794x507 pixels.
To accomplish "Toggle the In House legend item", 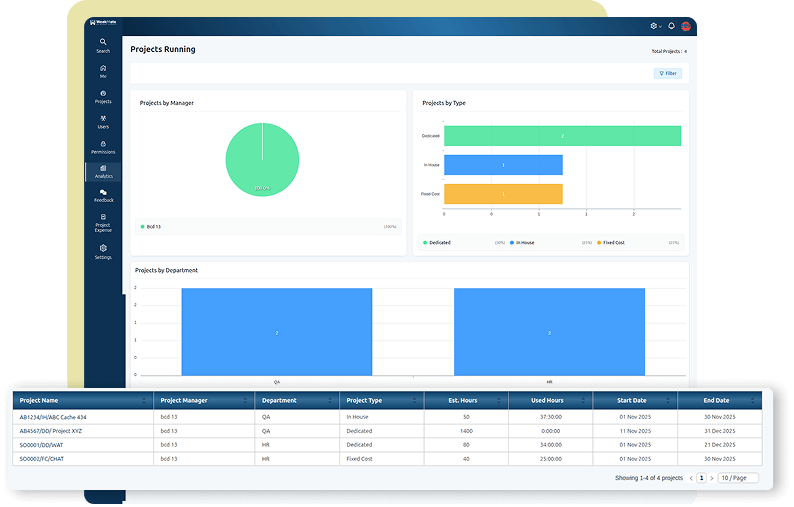I will 523,242.
